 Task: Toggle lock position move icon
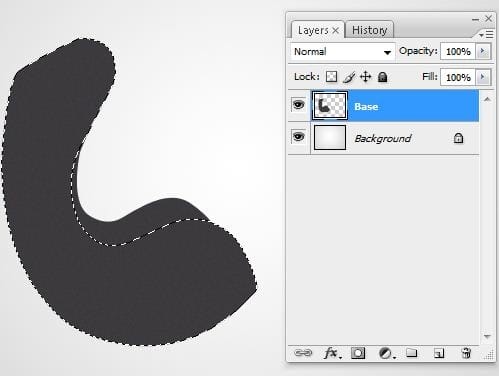pos(366,77)
